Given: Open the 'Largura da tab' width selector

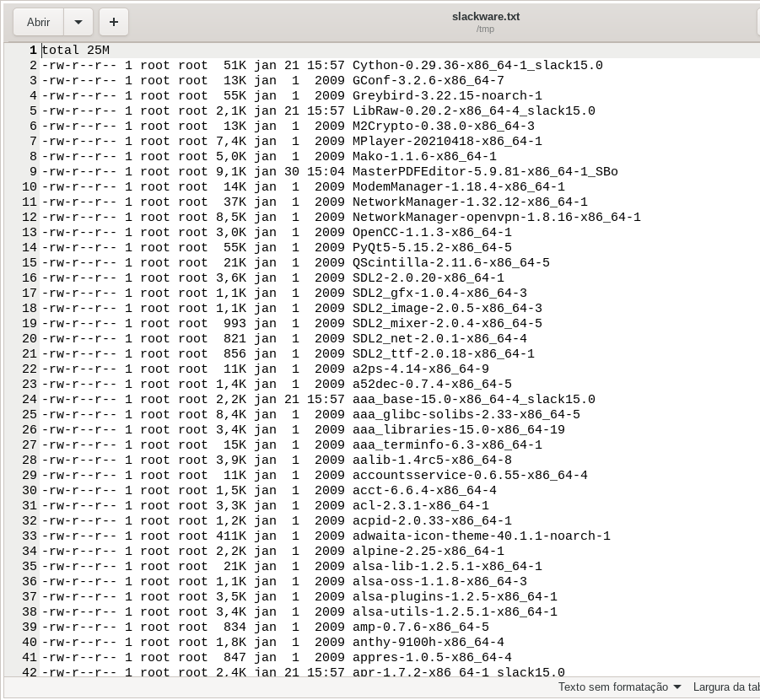Looking at the screenshot, I should 726,687.
